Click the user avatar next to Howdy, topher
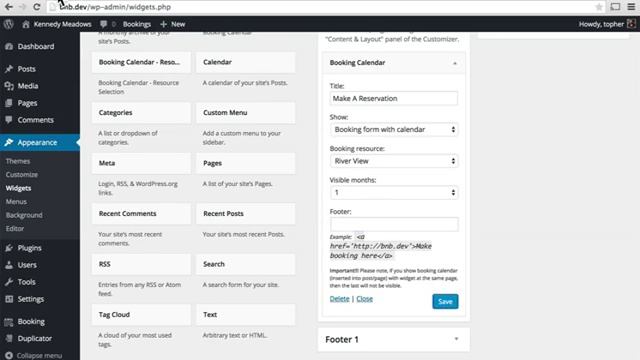The width and height of the screenshot is (640, 360). click(x=631, y=24)
